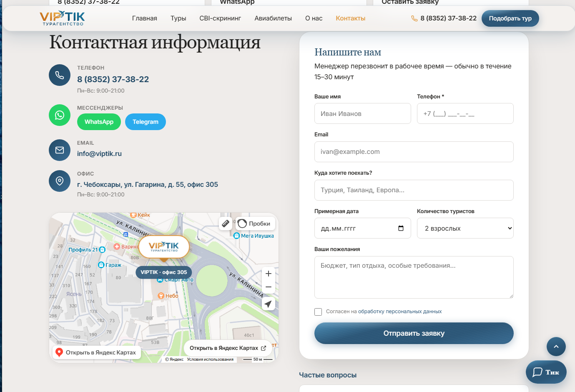Zoom in the map with plus
This screenshot has width=575, height=392.
pyautogui.click(x=269, y=274)
